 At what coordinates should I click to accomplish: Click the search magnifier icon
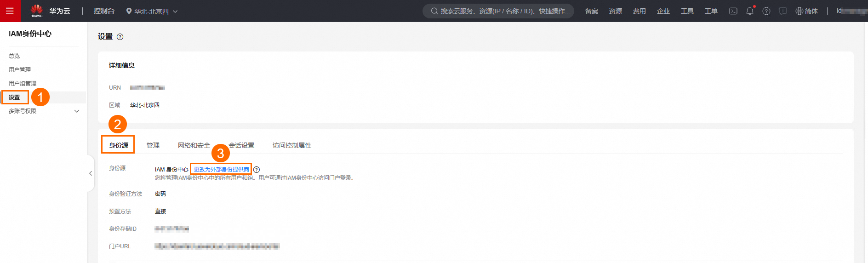pos(434,11)
